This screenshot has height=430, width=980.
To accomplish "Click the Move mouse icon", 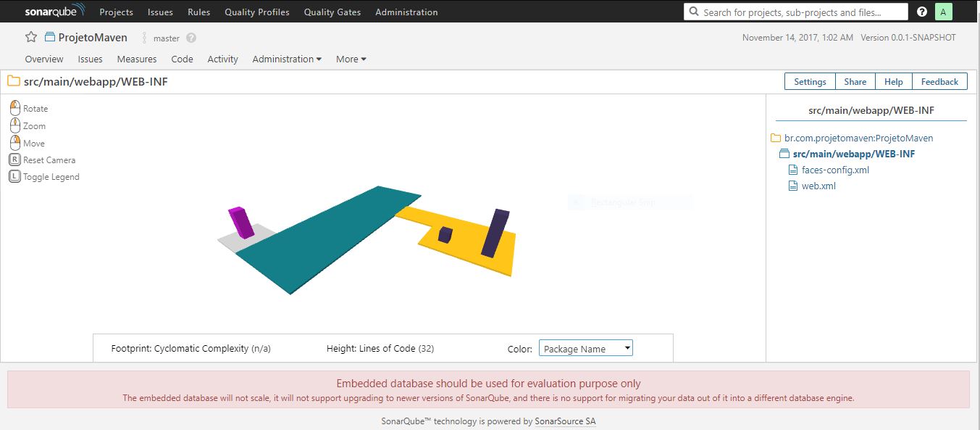I will 15,143.
